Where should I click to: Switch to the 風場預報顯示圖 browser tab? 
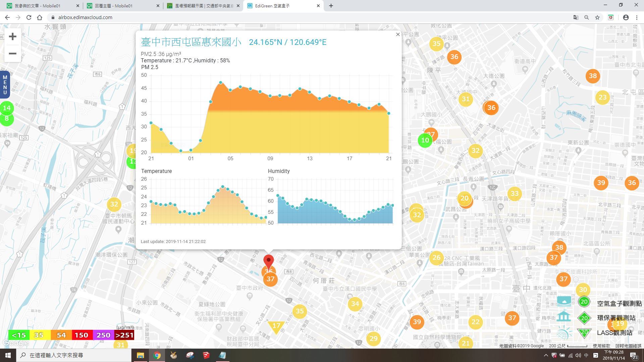202,6
